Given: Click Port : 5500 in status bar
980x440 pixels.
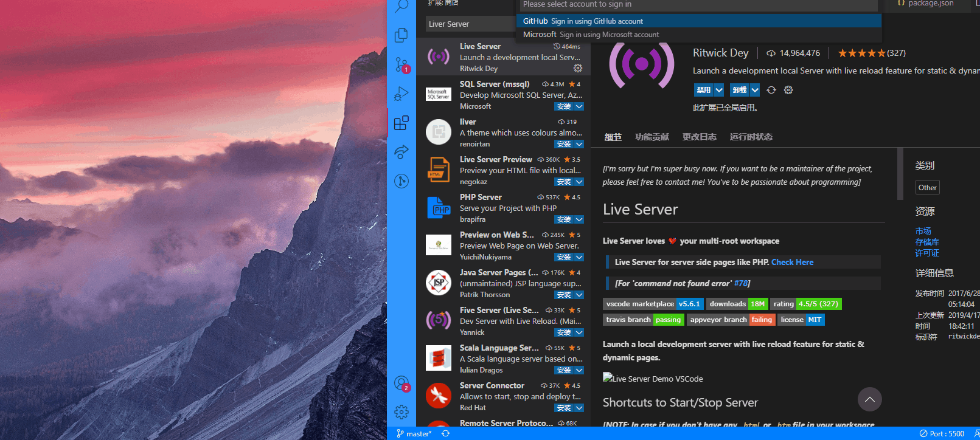Looking at the screenshot, I should tap(942, 433).
